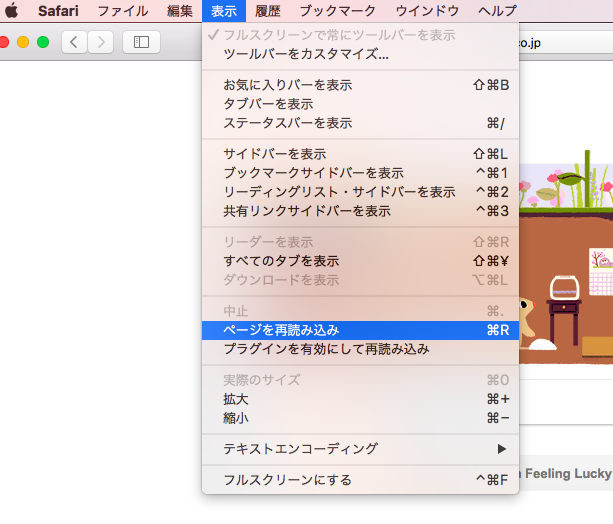
Task: Click the Google doodle image
Action: tap(566, 257)
